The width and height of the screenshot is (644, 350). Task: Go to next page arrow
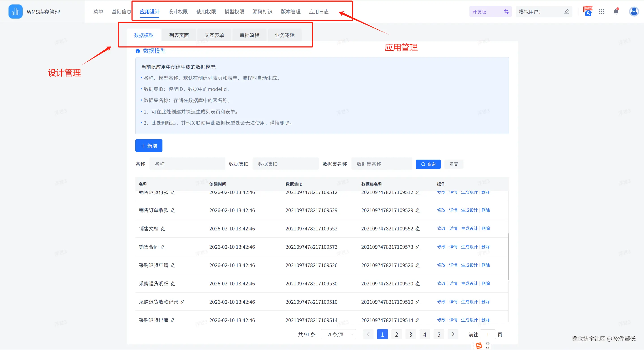(x=453, y=335)
